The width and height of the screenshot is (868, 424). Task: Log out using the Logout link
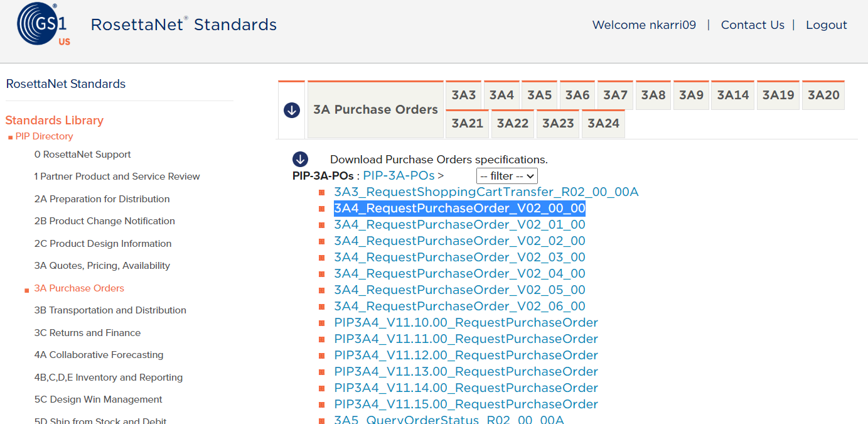point(826,25)
